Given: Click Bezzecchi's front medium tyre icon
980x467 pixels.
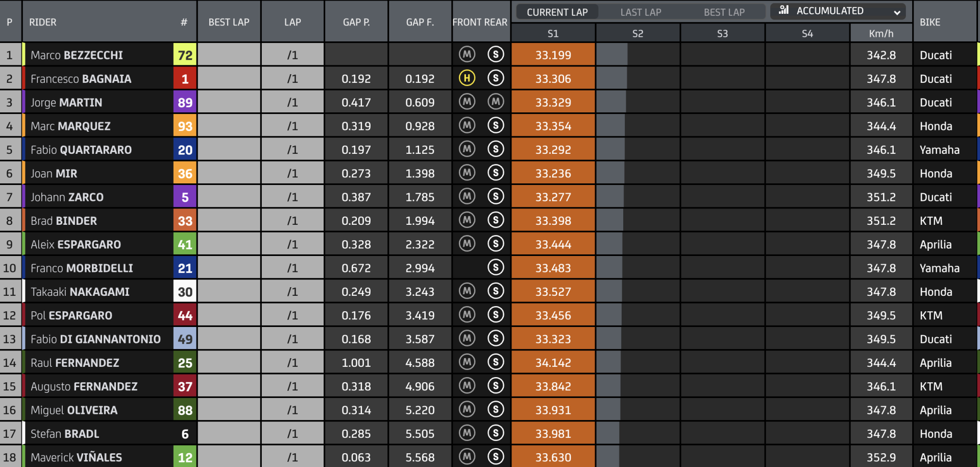Looking at the screenshot, I should [x=467, y=54].
